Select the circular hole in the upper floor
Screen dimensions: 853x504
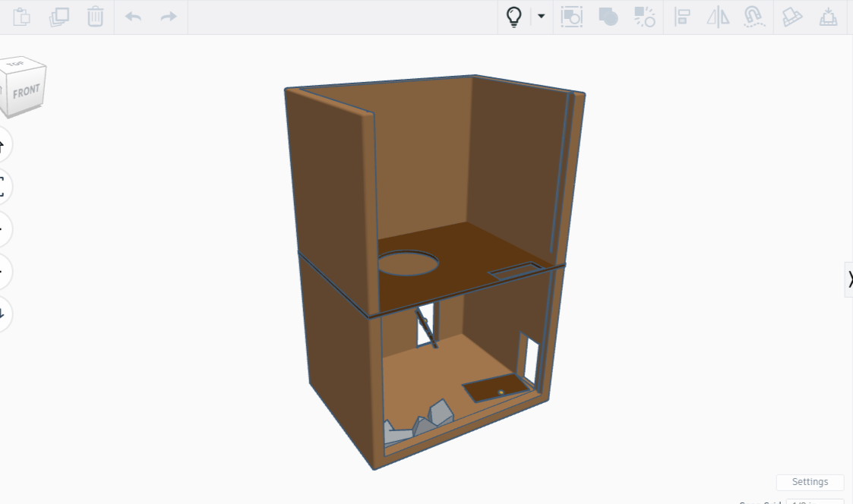pyautogui.click(x=408, y=263)
